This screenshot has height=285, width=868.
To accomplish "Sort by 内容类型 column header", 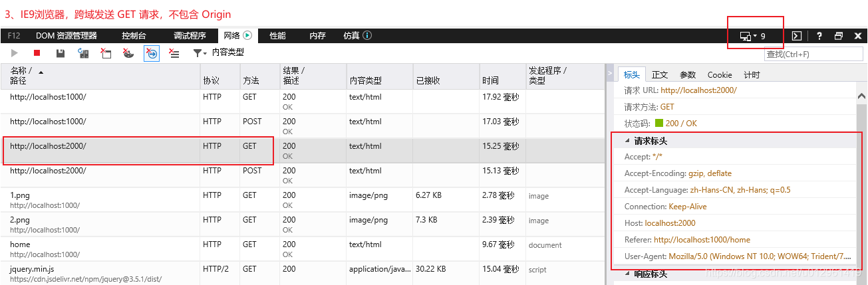I will pyautogui.click(x=379, y=75).
